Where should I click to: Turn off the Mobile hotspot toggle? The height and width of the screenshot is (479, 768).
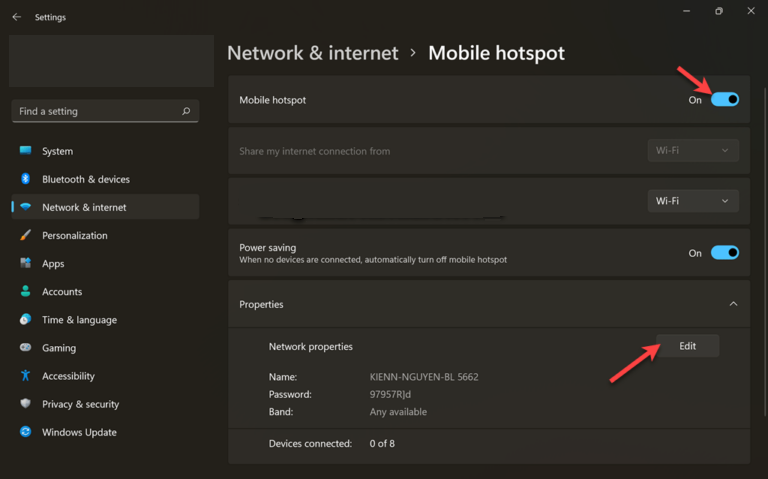pyautogui.click(x=725, y=99)
